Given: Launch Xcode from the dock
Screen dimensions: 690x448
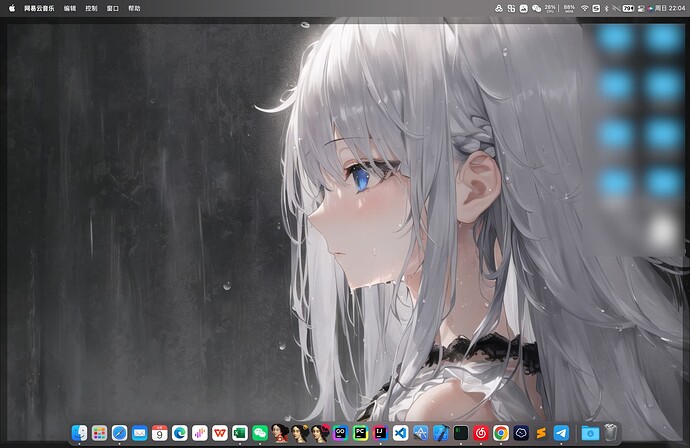Looking at the screenshot, I should [x=441, y=433].
